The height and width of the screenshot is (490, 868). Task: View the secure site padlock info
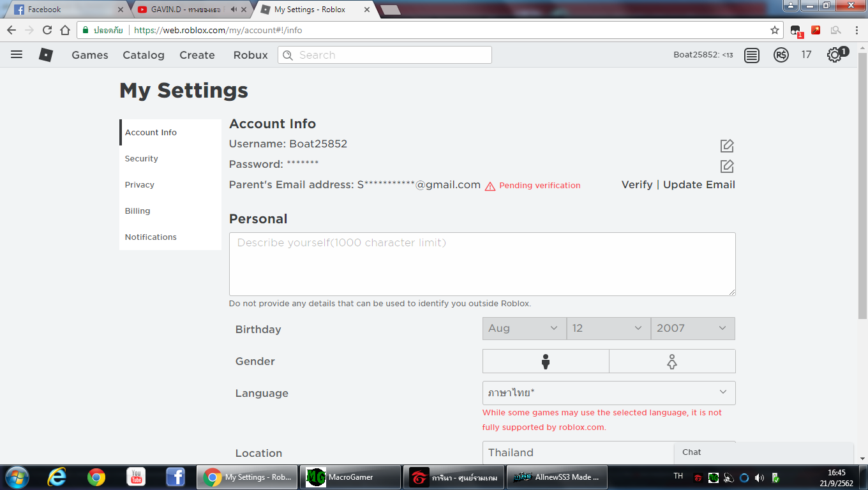tap(86, 30)
